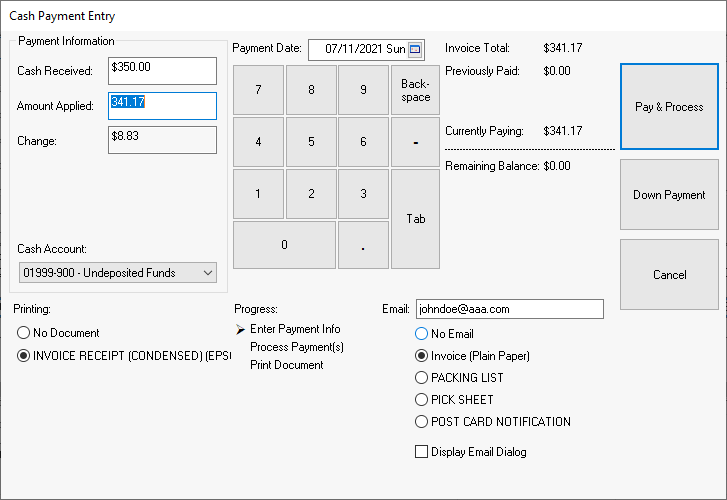Click the Cash Received input field
This screenshot has width=727, height=500.
162,71
